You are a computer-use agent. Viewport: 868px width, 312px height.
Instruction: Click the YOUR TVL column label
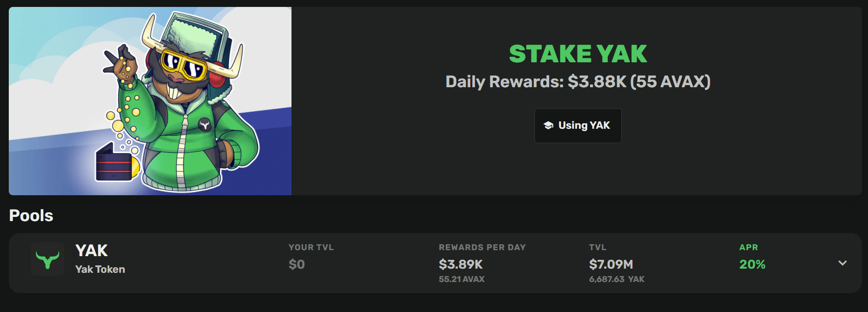pos(311,247)
